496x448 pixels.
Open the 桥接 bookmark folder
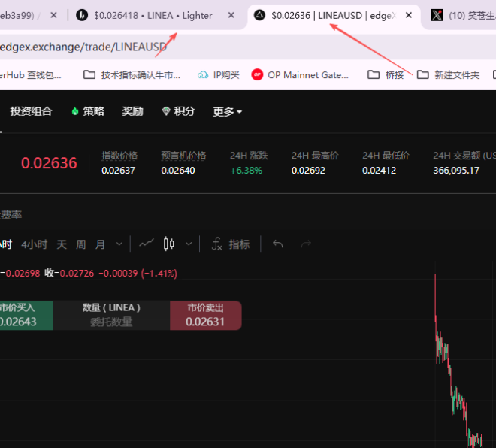pos(386,75)
